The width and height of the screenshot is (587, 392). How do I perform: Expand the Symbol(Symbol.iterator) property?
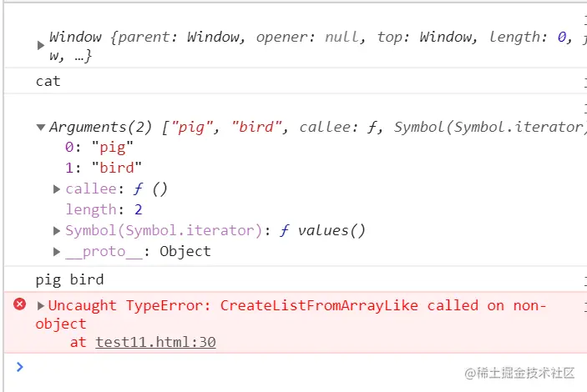coord(57,231)
